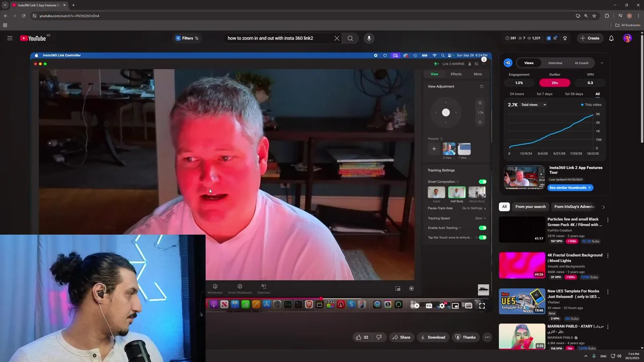Open New UE5 Template For Noobs video
644x362 pixels.
pyautogui.click(x=522, y=301)
